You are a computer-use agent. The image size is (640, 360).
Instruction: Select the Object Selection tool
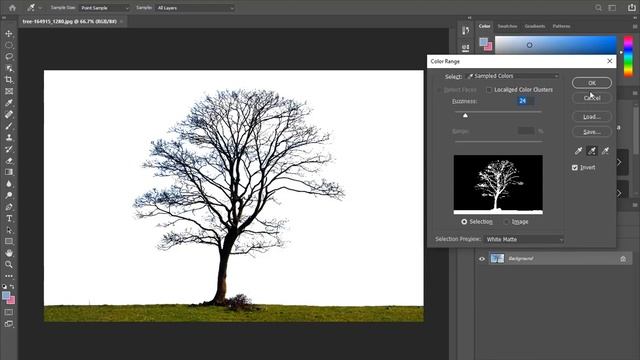9,68
